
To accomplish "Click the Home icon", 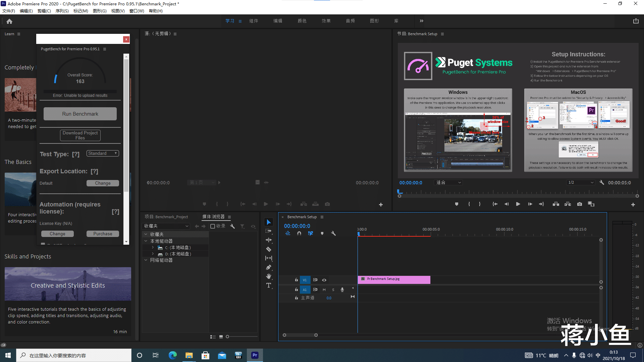I will tap(9, 21).
